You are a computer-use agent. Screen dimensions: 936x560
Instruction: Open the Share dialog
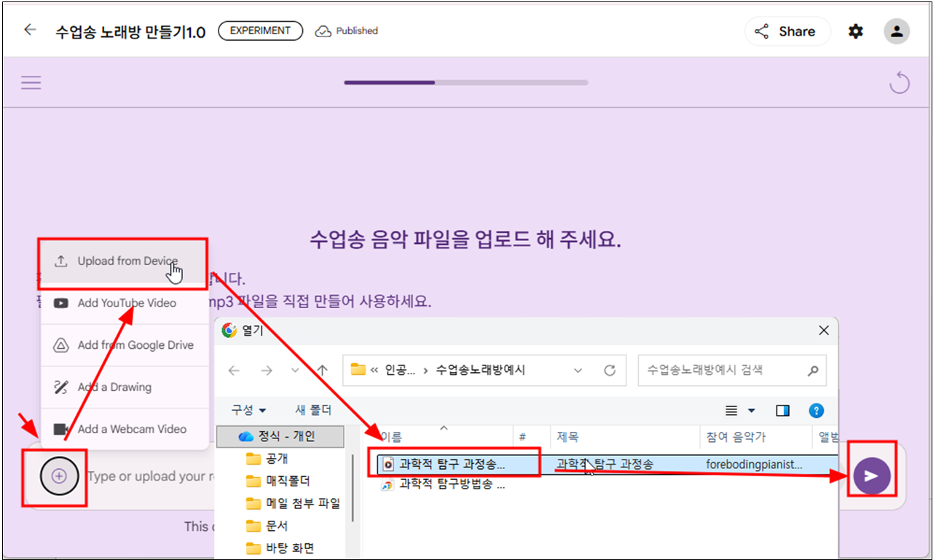pos(787,31)
